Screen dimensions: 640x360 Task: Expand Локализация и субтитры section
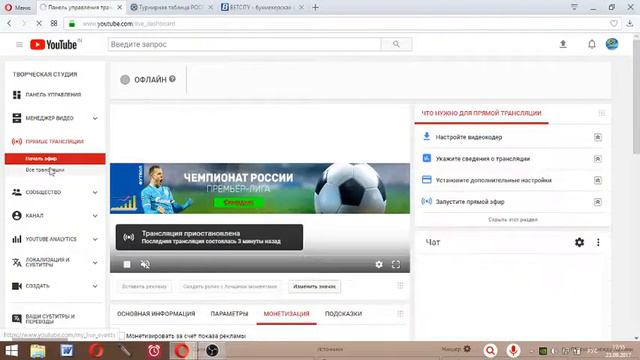pos(95,262)
